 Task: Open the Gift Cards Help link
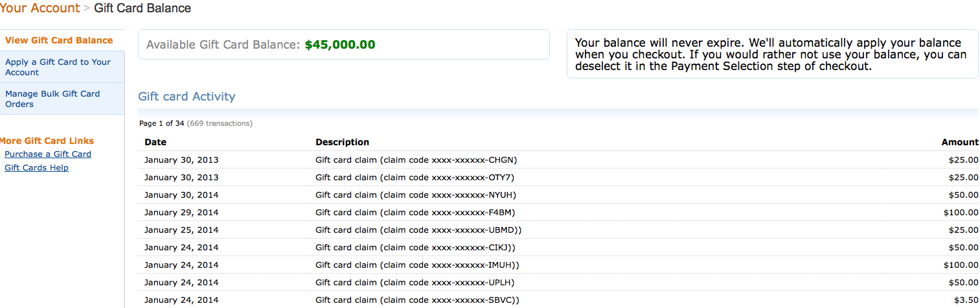(36, 168)
